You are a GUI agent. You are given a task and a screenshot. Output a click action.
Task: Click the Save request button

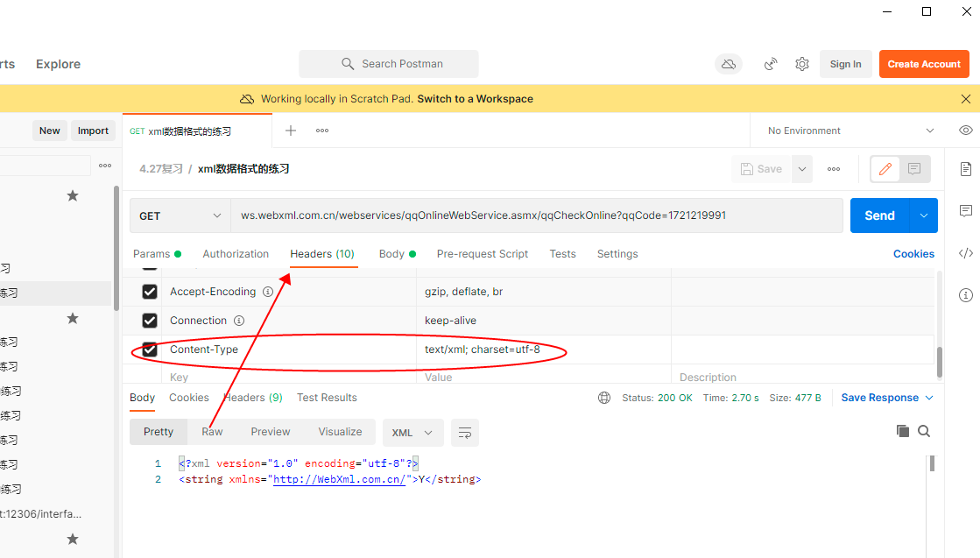(x=761, y=169)
